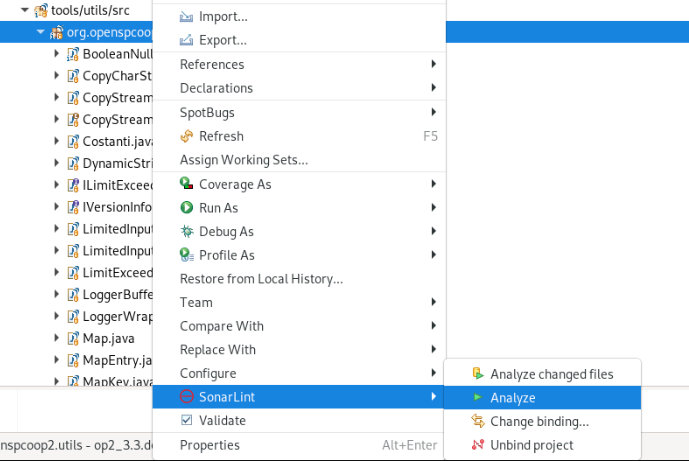Click the red SonarLint logo icon
The width and height of the screenshot is (689, 461).
tap(186, 397)
